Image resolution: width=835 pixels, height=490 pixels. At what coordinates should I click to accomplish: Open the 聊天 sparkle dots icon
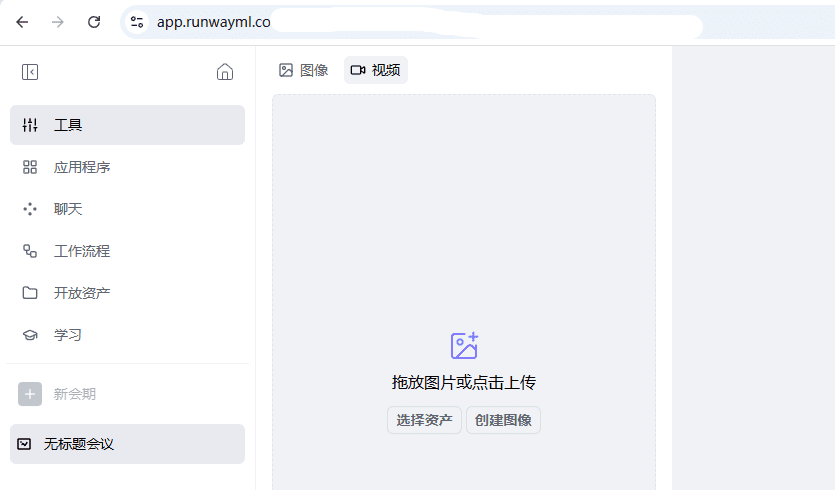30,209
